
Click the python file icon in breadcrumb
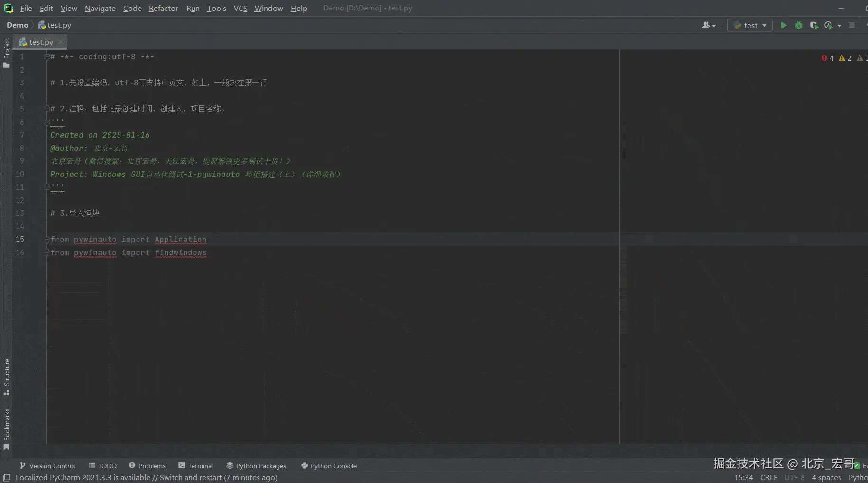tap(42, 25)
